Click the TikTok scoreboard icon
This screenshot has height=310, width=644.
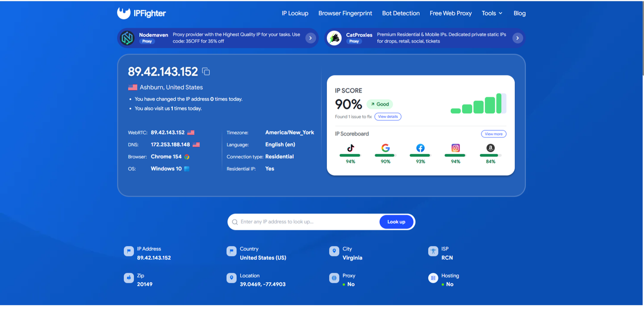pos(350,148)
